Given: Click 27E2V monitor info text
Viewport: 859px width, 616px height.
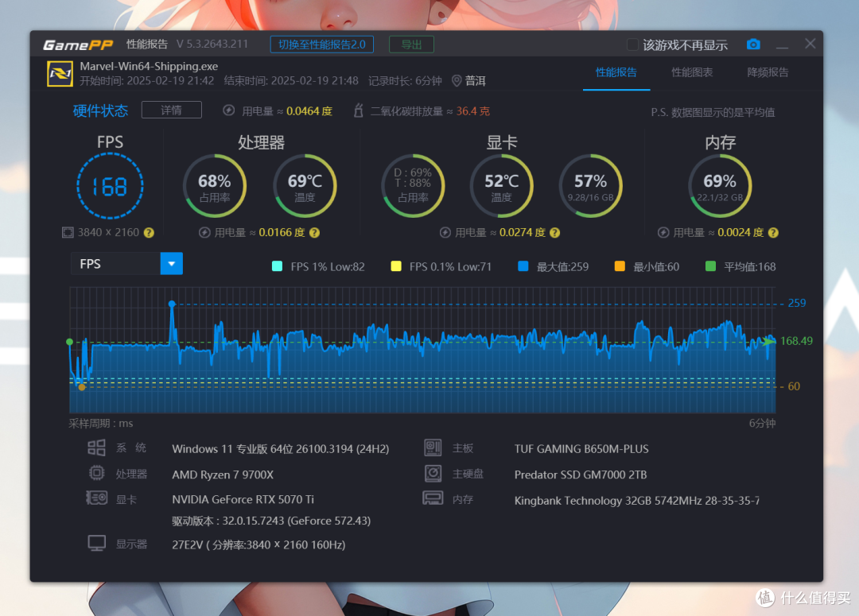Looking at the screenshot, I should point(258,544).
